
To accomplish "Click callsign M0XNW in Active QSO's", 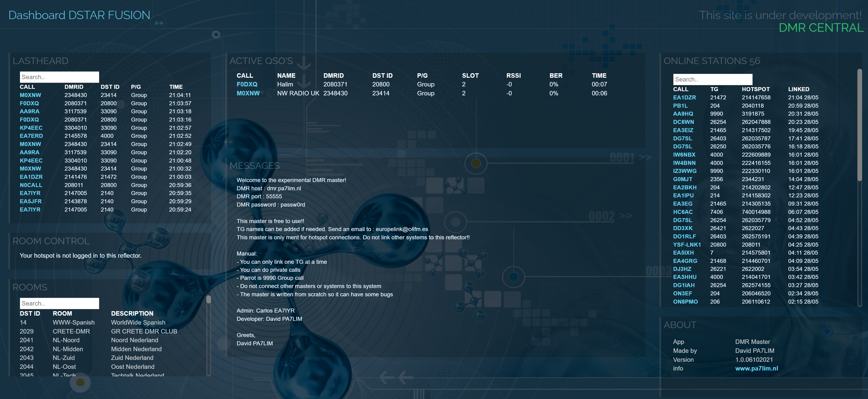I will coord(248,93).
